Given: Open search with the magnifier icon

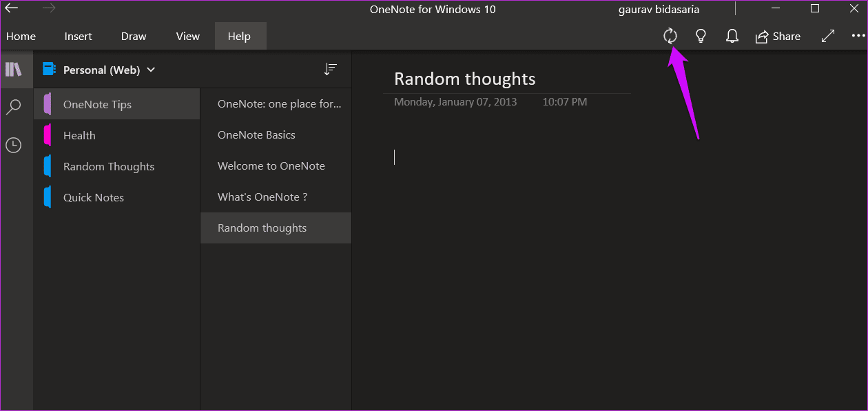Looking at the screenshot, I should point(14,107).
